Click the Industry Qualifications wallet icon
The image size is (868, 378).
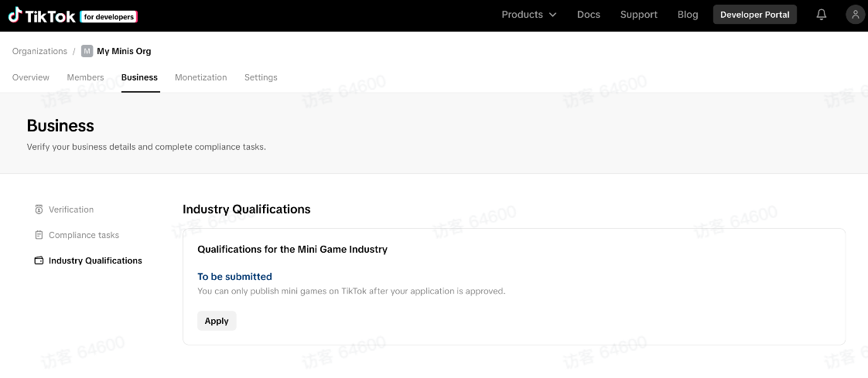click(39, 261)
